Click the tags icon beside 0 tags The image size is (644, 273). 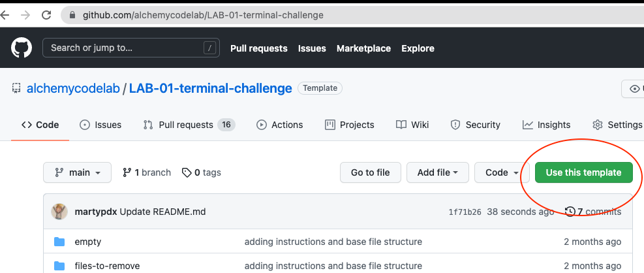click(187, 172)
